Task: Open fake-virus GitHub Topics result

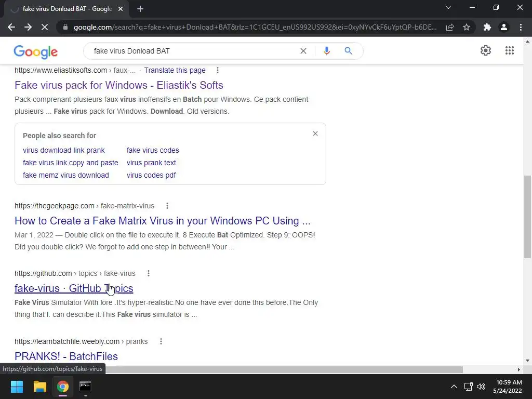Action: (x=74, y=288)
